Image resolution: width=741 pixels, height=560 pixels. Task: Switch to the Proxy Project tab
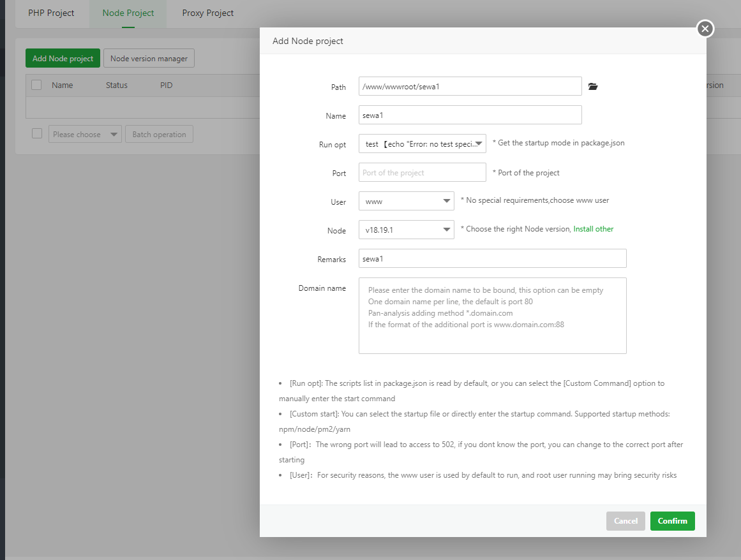[x=207, y=13]
